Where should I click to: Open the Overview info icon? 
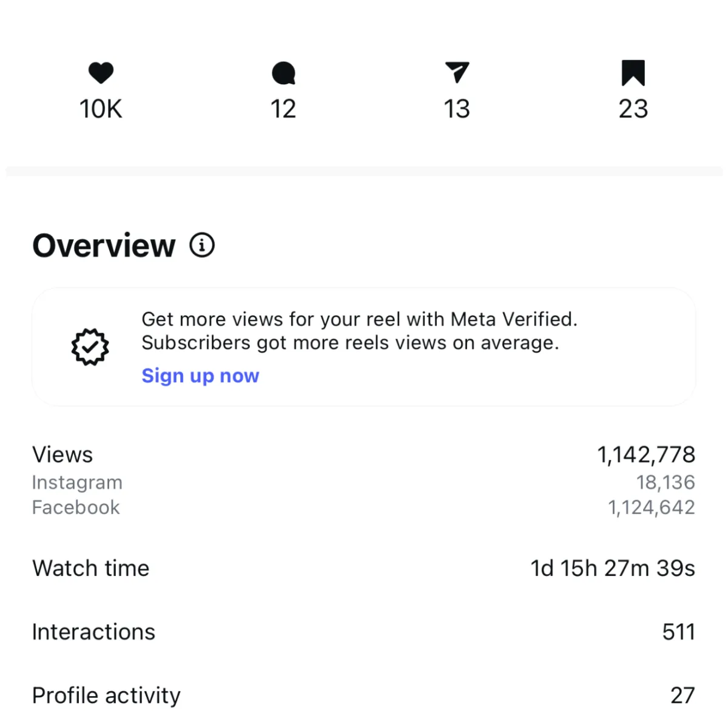[202, 245]
